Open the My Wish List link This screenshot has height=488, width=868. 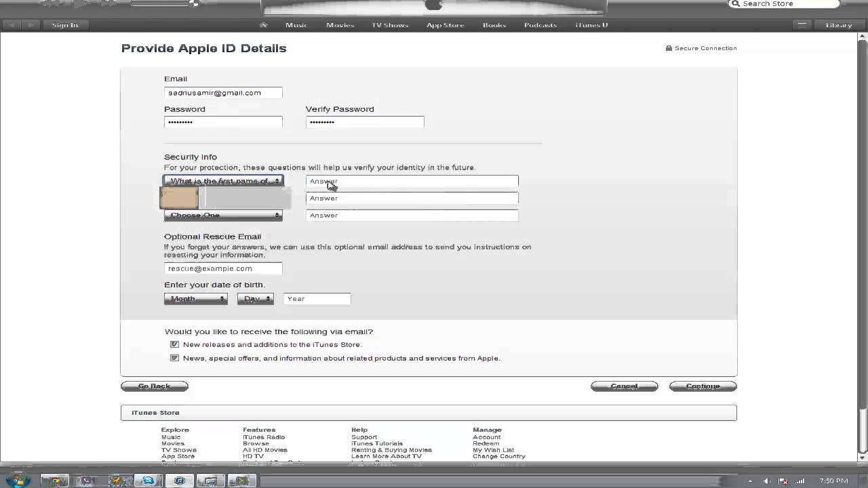coord(493,450)
